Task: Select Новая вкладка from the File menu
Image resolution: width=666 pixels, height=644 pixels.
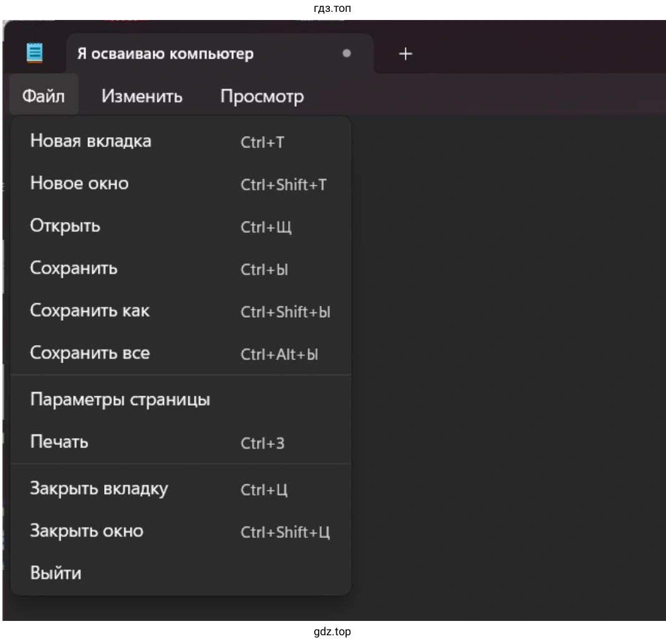Action: click(x=90, y=141)
